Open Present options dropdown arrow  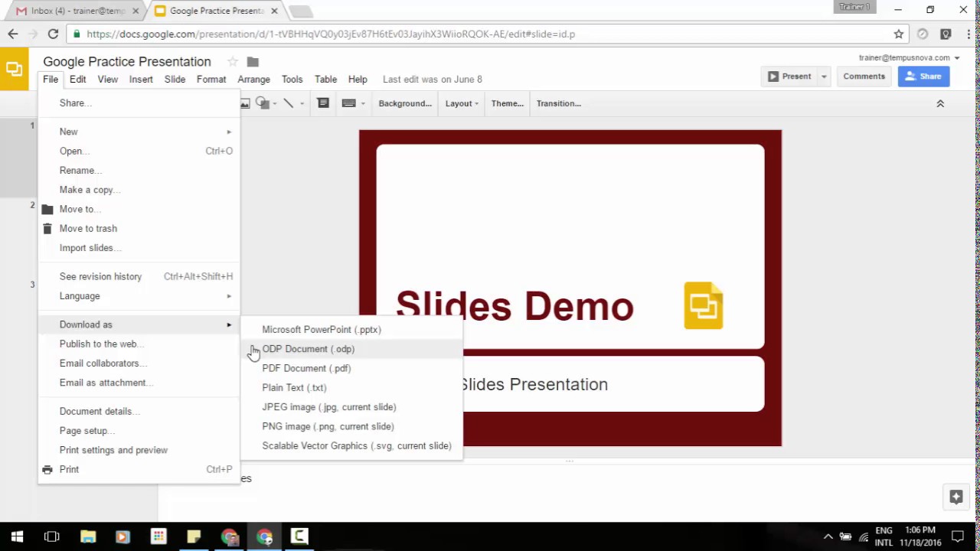click(x=824, y=77)
